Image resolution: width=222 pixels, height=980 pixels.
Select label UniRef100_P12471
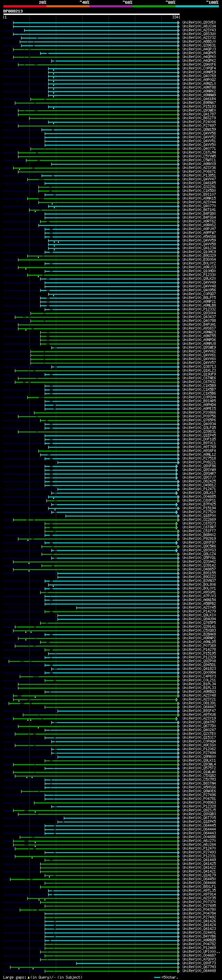point(199,489)
